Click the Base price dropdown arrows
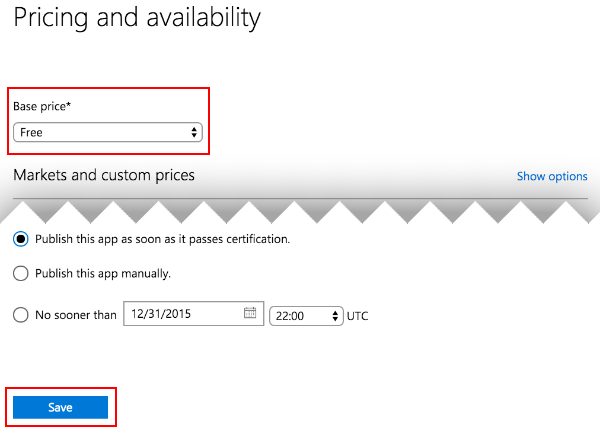600x440 pixels. point(194,132)
